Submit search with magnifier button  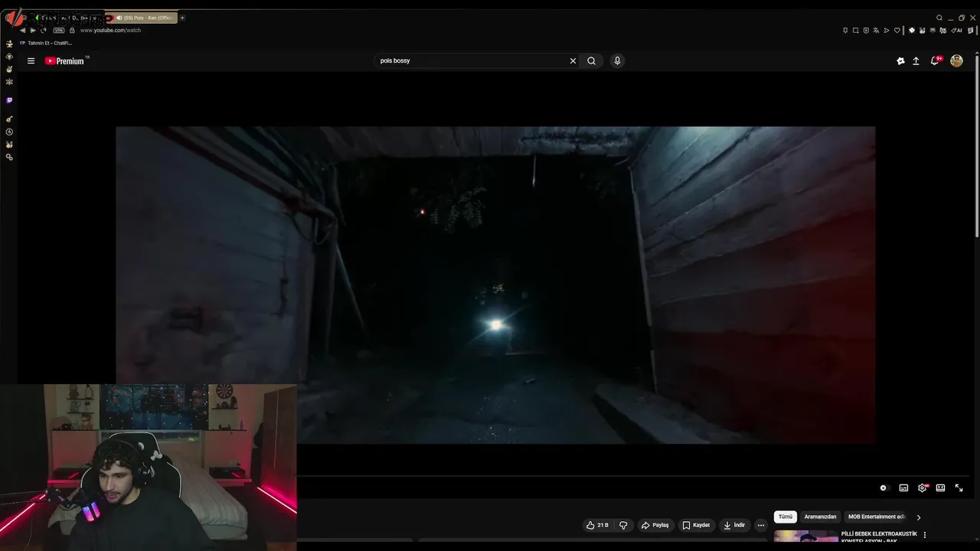[x=591, y=60]
